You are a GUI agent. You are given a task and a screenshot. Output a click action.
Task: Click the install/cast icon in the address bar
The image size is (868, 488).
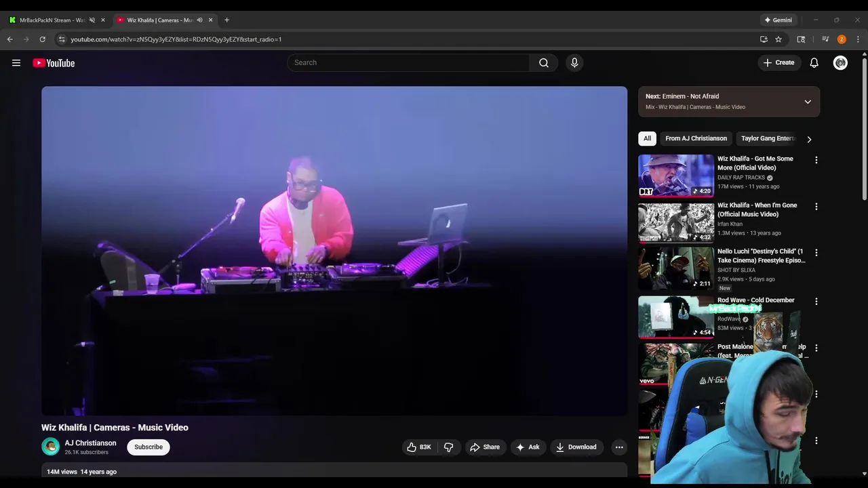764,39
